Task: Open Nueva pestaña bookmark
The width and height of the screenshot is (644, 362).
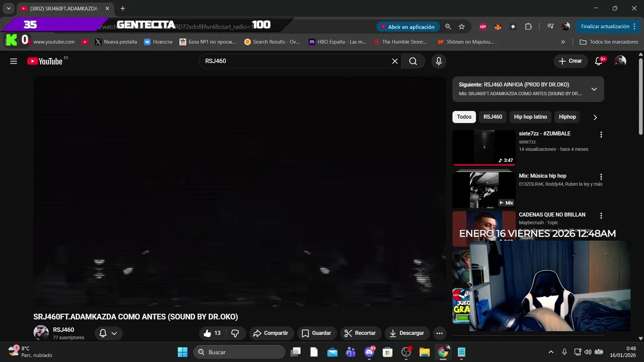Action: coord(116,42)
